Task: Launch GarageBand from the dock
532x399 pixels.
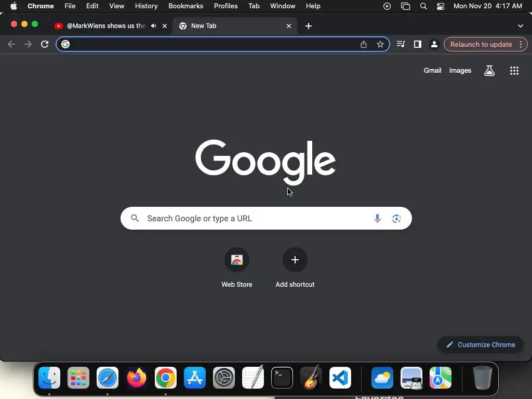Action: (311, 378)
